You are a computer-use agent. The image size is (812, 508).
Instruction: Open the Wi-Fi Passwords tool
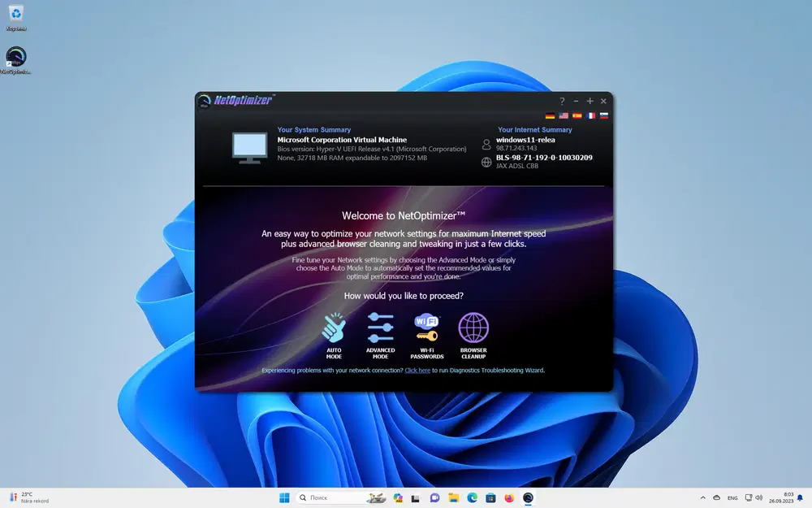click(427, 336)
